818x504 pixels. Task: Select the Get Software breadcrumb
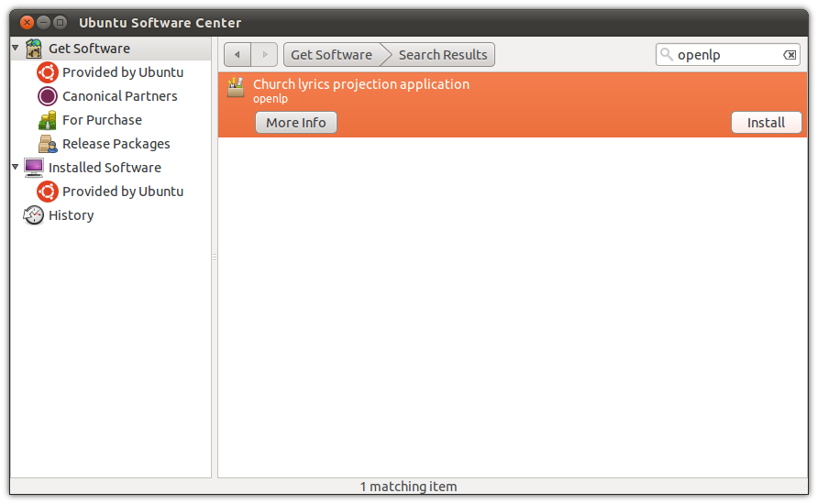332,55
